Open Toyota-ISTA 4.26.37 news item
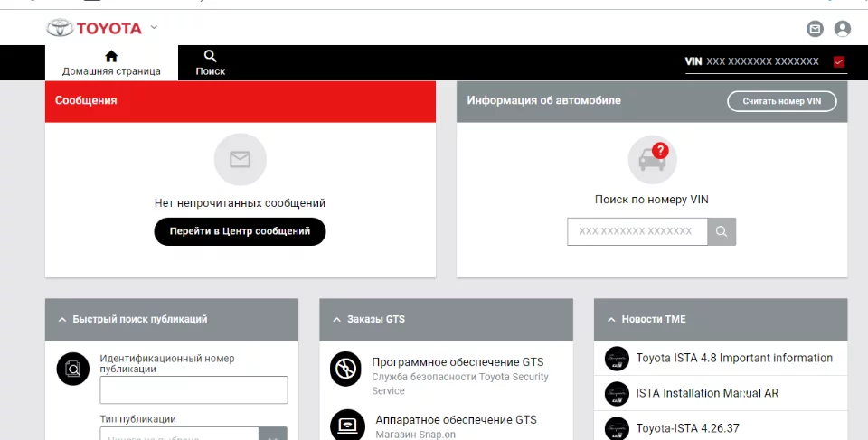 [687, 428]
